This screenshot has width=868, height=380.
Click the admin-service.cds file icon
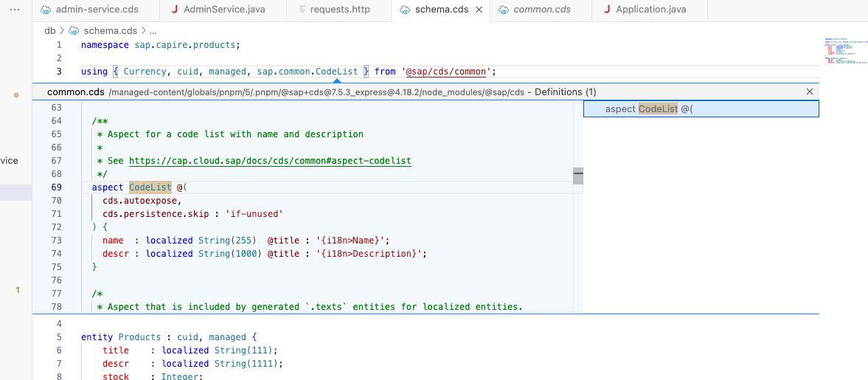point(46,10)
